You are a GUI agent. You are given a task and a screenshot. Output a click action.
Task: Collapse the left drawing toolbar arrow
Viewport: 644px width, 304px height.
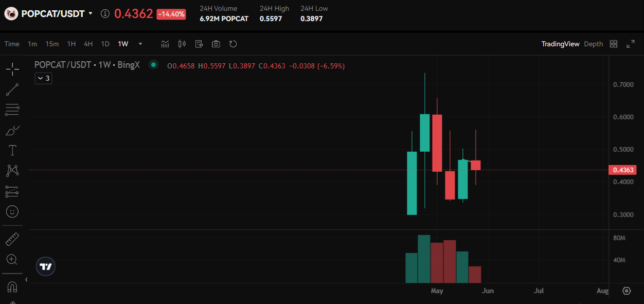(x=26, y=280)
